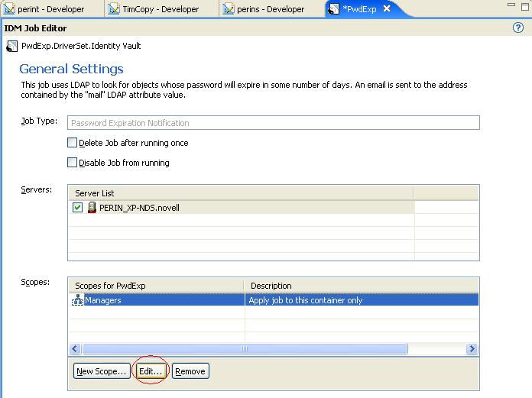The height and width of the screenshot is (398, 532).
Task: Click the server icon next to PERIN_XP-NDS.novell
Action: [x=92, y=208]
